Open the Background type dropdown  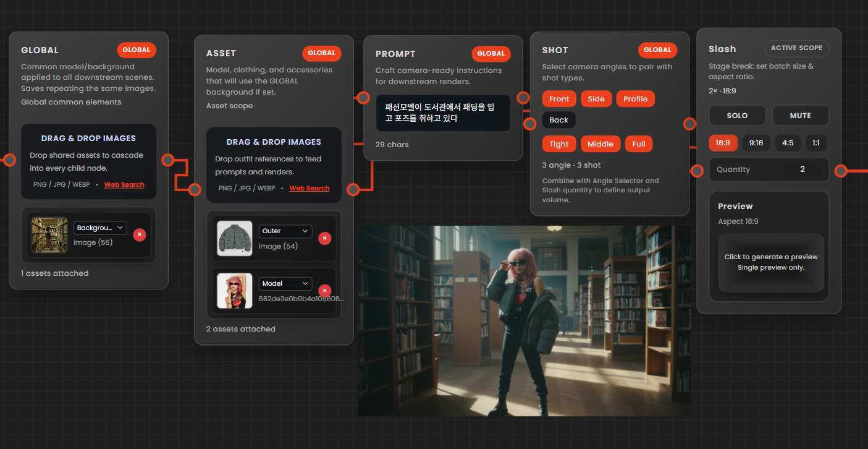point(100,228)
